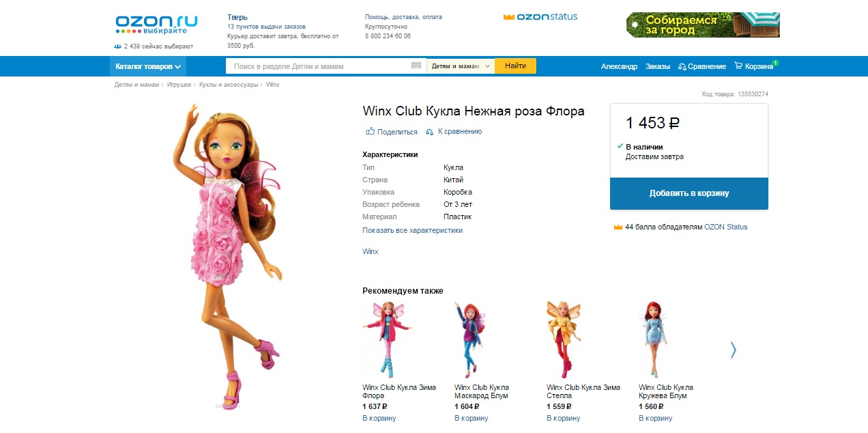Click the scales icon next to Сравнение

tap(682, 66)
